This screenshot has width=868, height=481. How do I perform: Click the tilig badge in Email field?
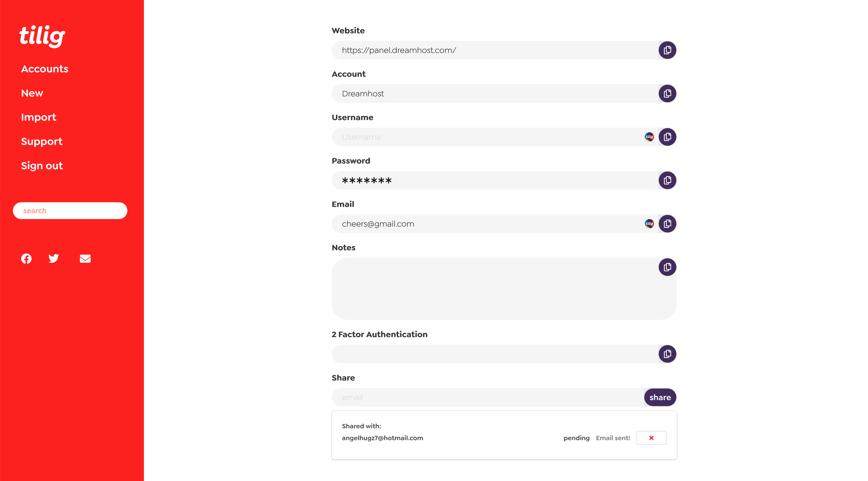pos(649,224)
